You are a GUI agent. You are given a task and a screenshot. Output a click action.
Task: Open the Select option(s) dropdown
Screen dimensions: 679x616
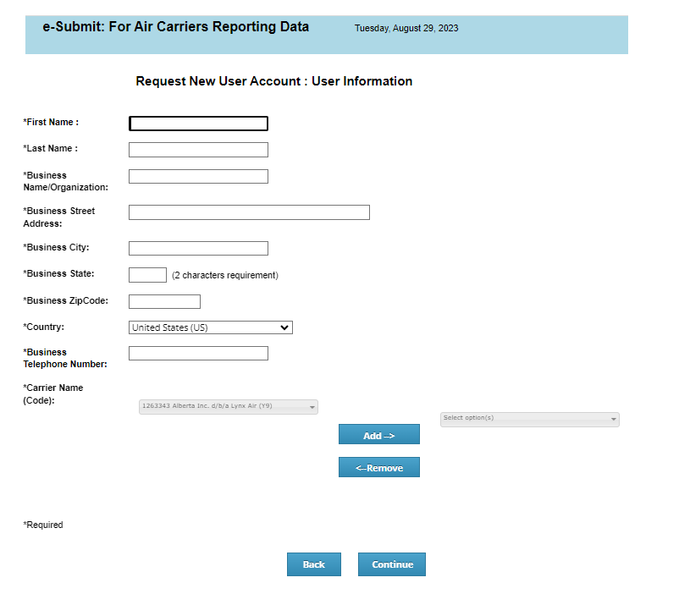coord(529,419)
